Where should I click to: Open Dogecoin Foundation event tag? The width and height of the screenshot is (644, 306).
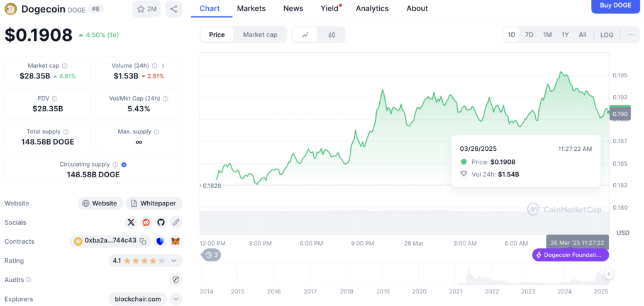(x=570, y=255)
